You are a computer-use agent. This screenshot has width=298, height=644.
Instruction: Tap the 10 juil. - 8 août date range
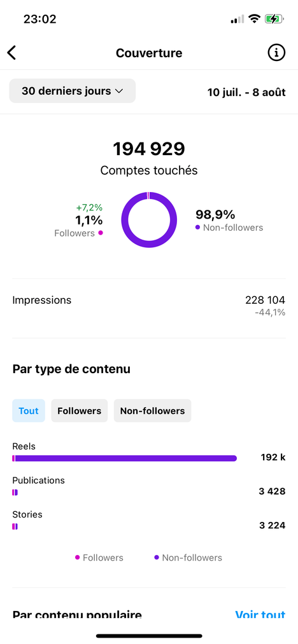pyautogui.click(x=246, y=92)
